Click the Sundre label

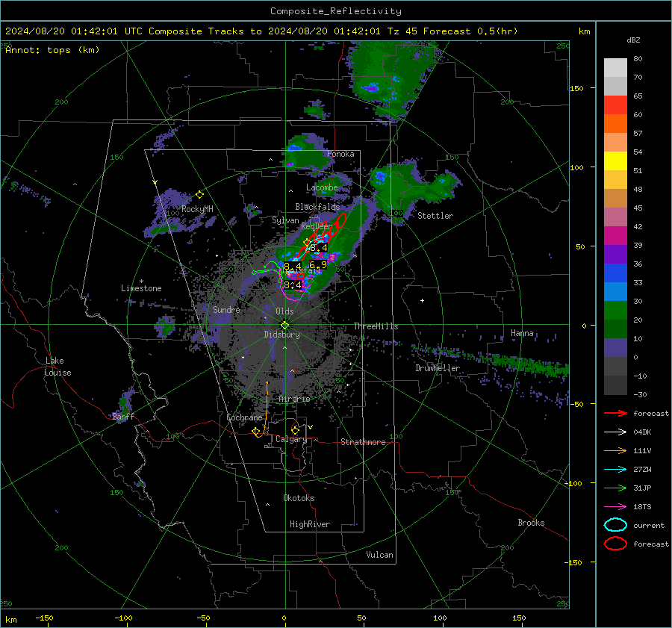point(226,309)
